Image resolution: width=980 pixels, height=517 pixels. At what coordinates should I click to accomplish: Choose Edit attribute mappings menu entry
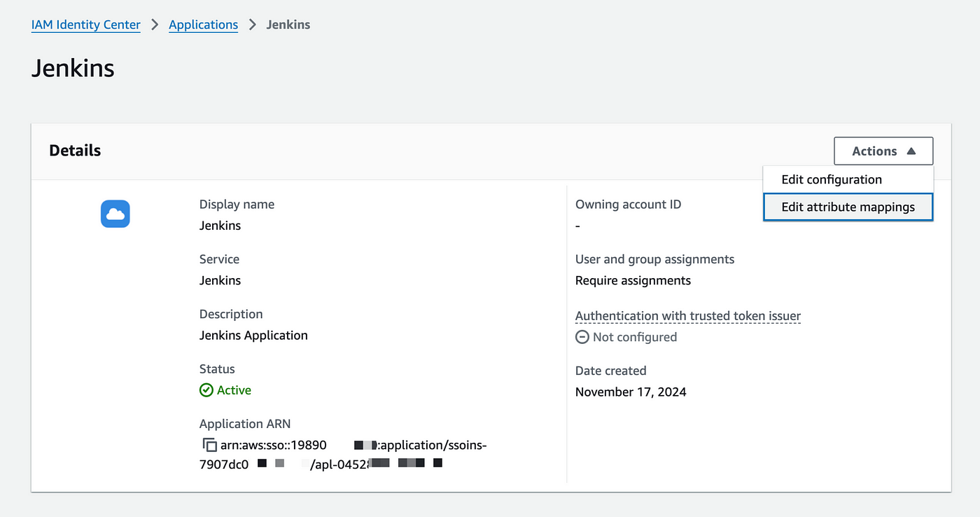pyautogui.click(x=848, y=207)
